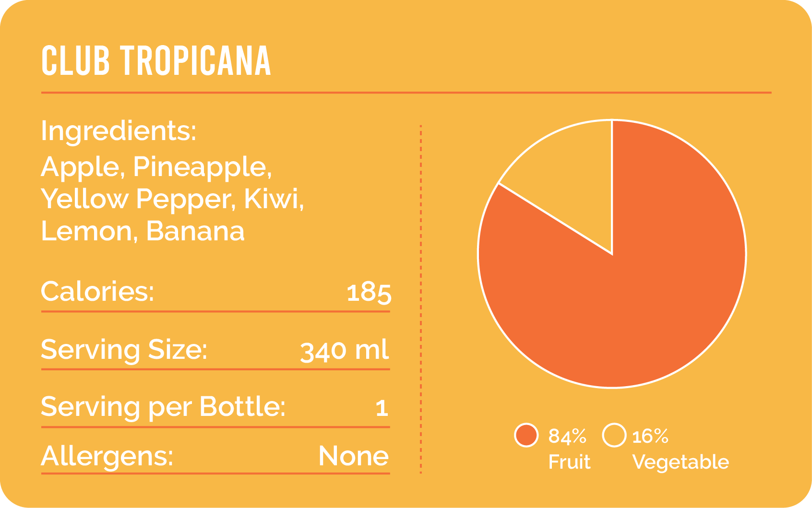Select the 185 calories value

[369, 292]
